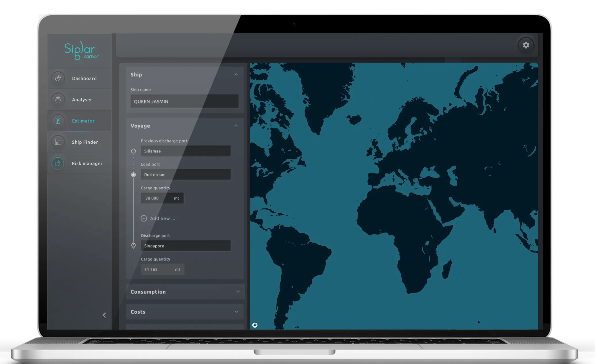Expand the Costs section
The width and height of the screenshot is (595, 364).
pos(236,312)
